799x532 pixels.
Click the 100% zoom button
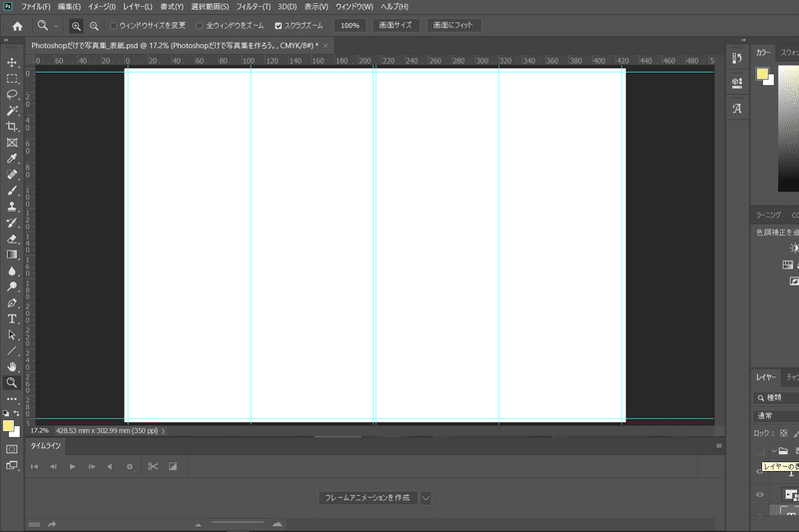coord(350,26)
